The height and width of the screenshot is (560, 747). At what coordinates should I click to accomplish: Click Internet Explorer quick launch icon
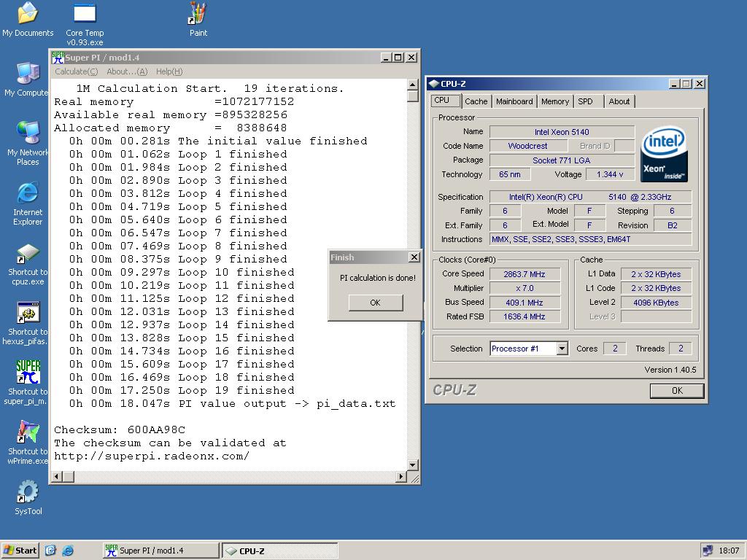[68, 551]
